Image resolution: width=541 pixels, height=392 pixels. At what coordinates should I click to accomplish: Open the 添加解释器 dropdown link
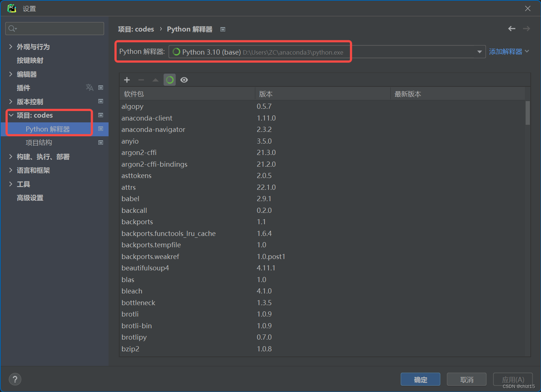point(509,52)
